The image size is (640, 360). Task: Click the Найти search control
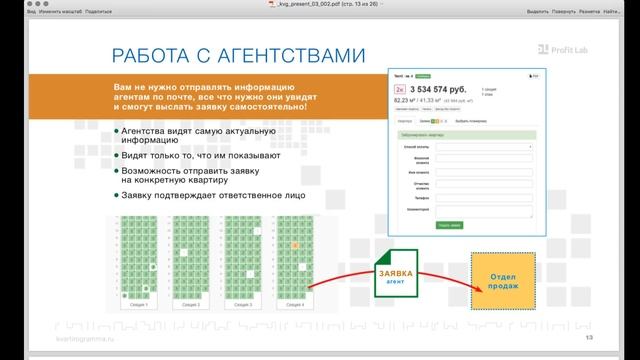pyautogui.click(x=611, y=11)
